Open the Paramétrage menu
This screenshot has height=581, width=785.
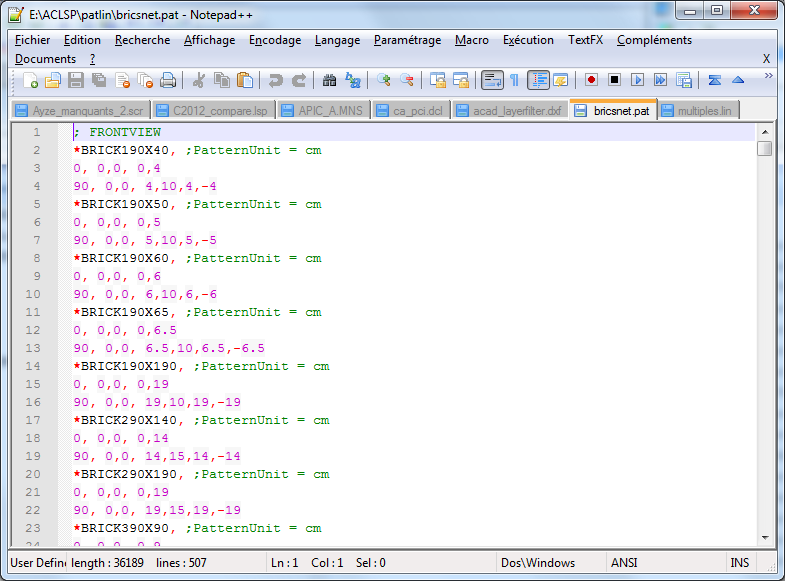tap(408, 40)
